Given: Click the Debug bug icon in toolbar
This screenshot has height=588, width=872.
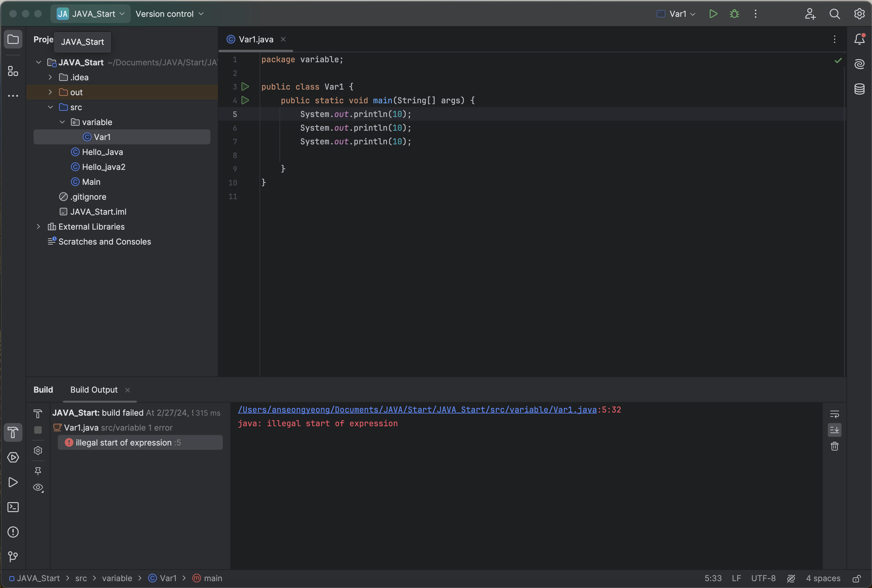Looking at the screenshot, I should pyautogui.click(x=734, y=14).
